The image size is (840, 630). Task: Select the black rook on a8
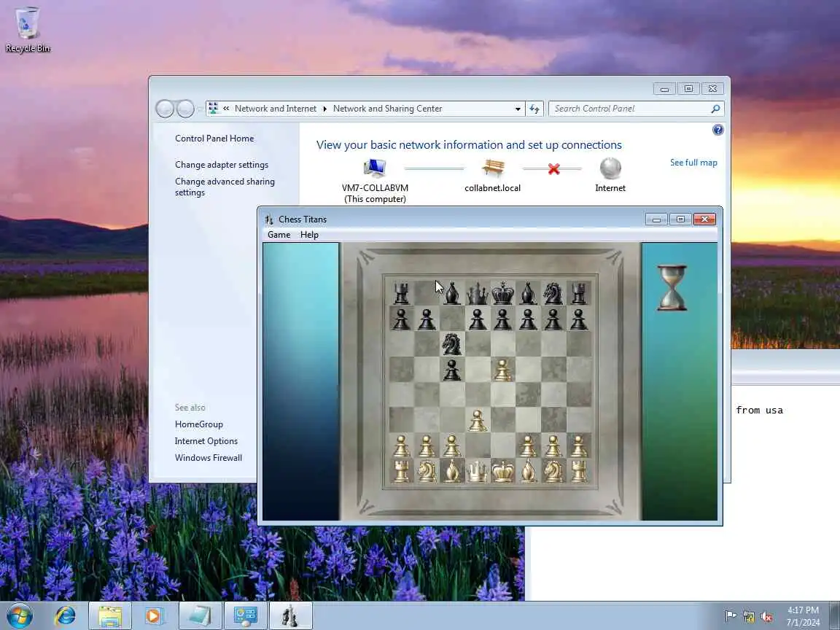coord(401,294)
